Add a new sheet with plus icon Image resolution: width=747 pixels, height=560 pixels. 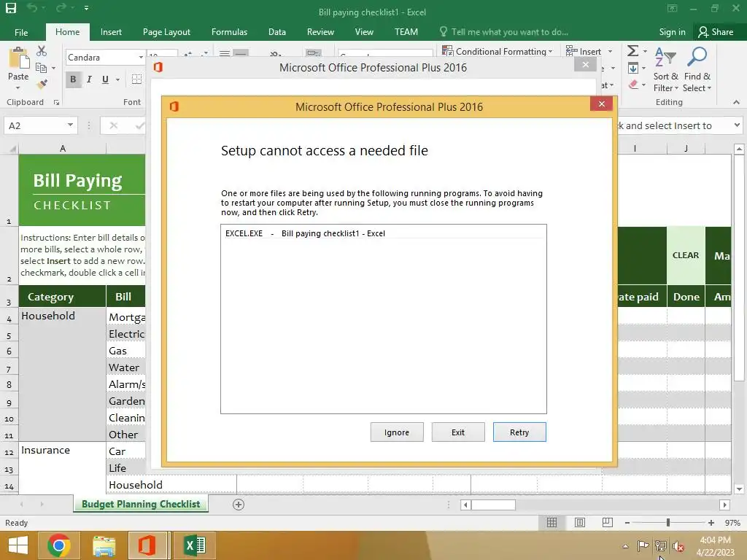pyautogui.click(x=239, y=505)
